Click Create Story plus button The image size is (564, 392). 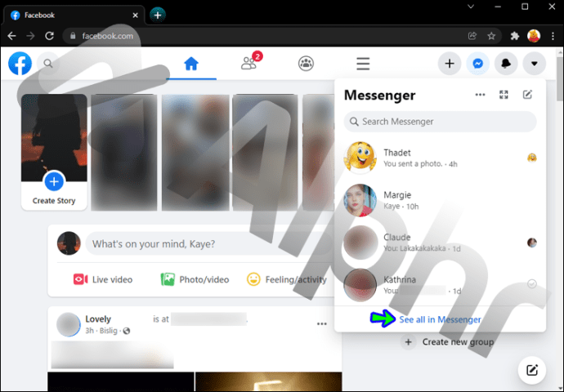pos(54,181)
